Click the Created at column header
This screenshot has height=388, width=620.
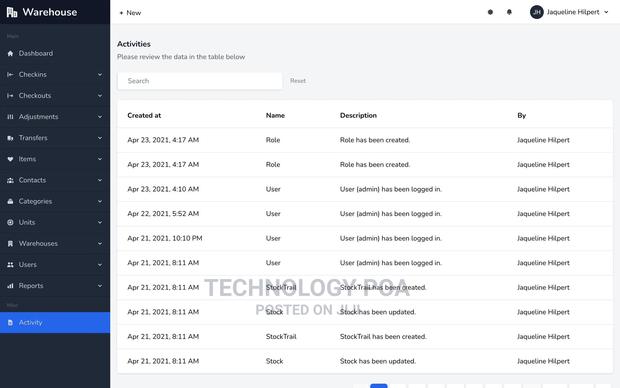[x=144, y=115]
